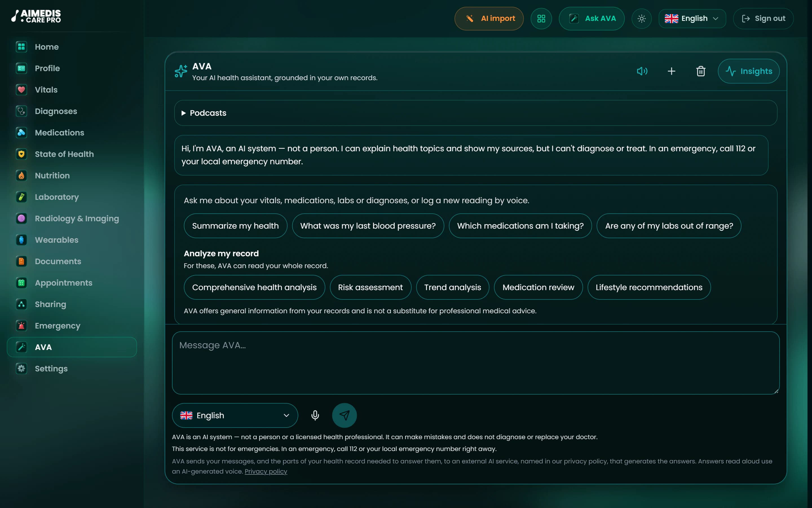The image size is (812, 508).
Task: Go to Home in the sidebar
Action: point(72,47)
